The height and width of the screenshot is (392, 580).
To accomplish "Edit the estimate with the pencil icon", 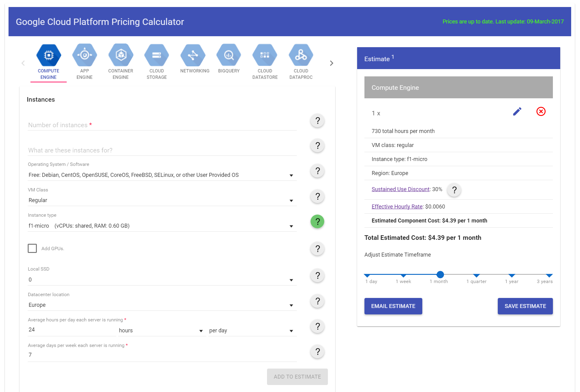I will tap(517, 112).
